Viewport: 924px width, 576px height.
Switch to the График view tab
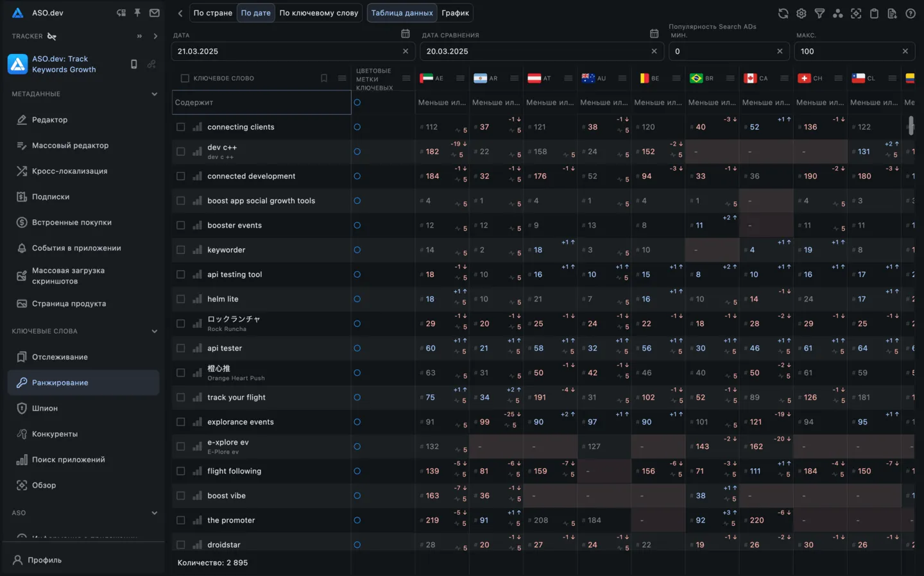pyautogui.click(x=455, y=13)
